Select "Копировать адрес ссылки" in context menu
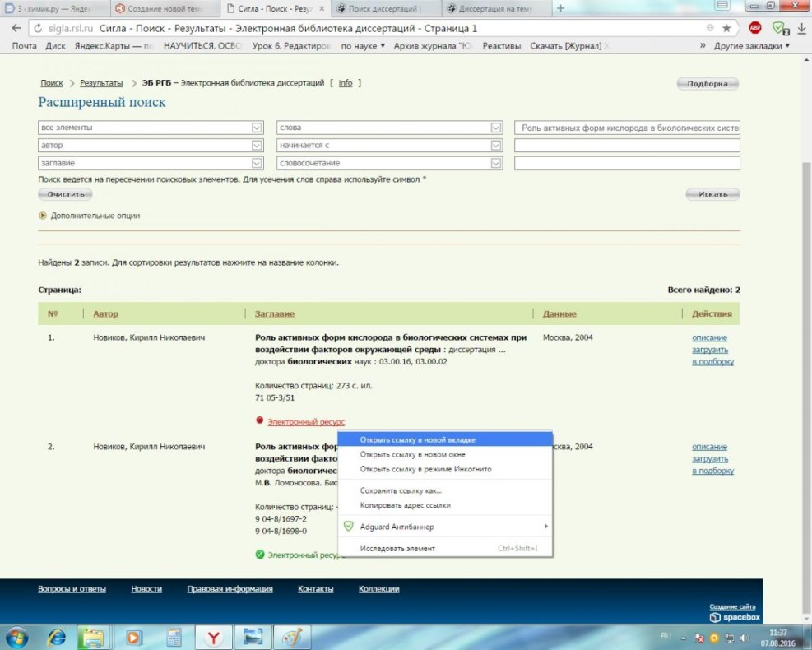This screenshot has width=812, height=650. pyautogui.click(x=405, y=505)
